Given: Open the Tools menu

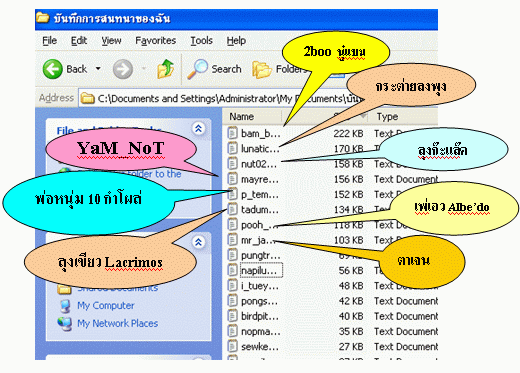Looking at the screenshot, I should (201, 41).
